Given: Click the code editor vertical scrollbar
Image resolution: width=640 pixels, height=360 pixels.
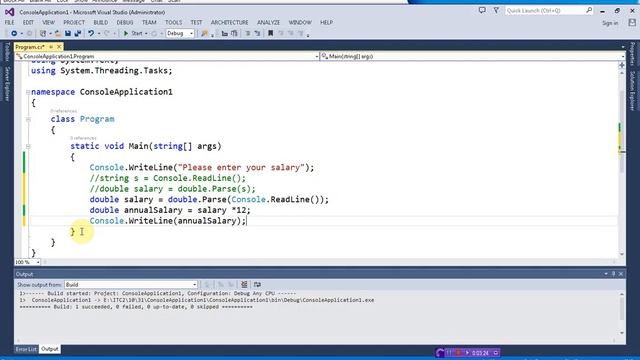Looking at the screenshot, I should (622, 163).
